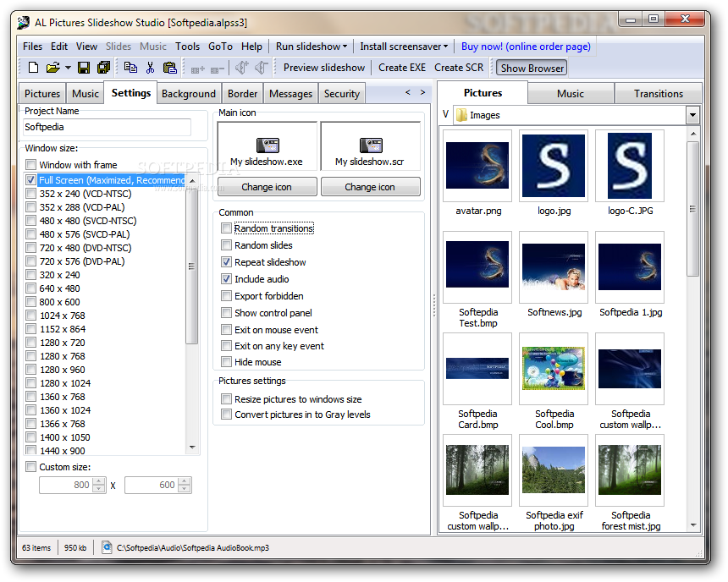Viewport: 728px width, 582px height.
Task: Uncheck Include audio option
Action: (x=226, y=279)
